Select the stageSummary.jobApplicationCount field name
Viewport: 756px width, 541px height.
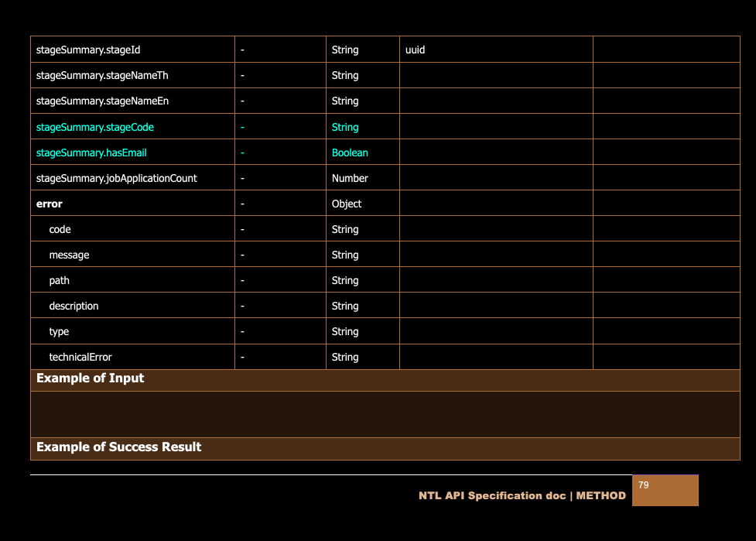pos(117,178)
